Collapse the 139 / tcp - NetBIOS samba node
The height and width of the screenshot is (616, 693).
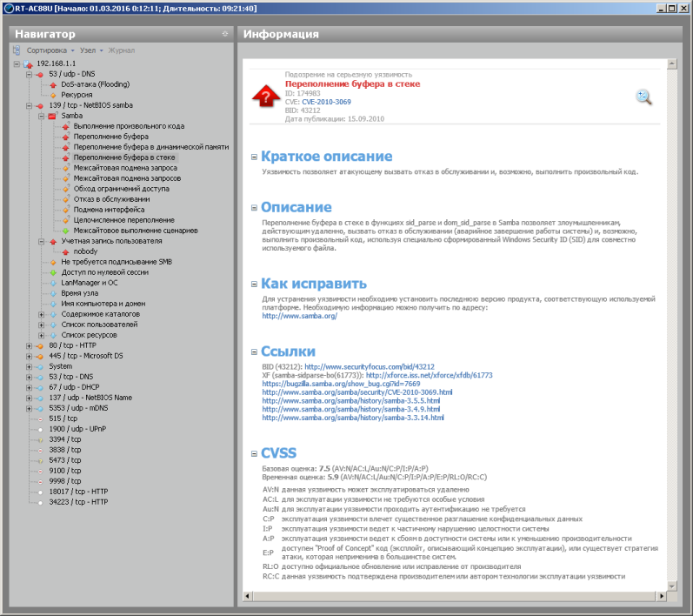pos(29,105)
